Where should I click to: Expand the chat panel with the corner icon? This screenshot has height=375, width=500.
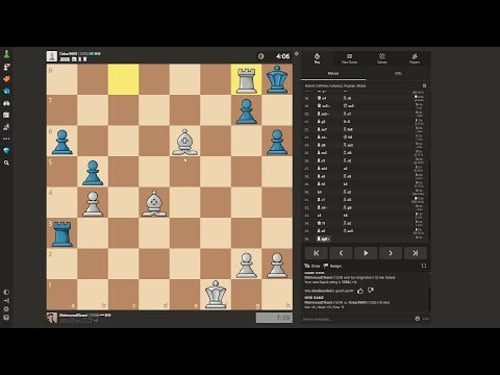[424, 266]
